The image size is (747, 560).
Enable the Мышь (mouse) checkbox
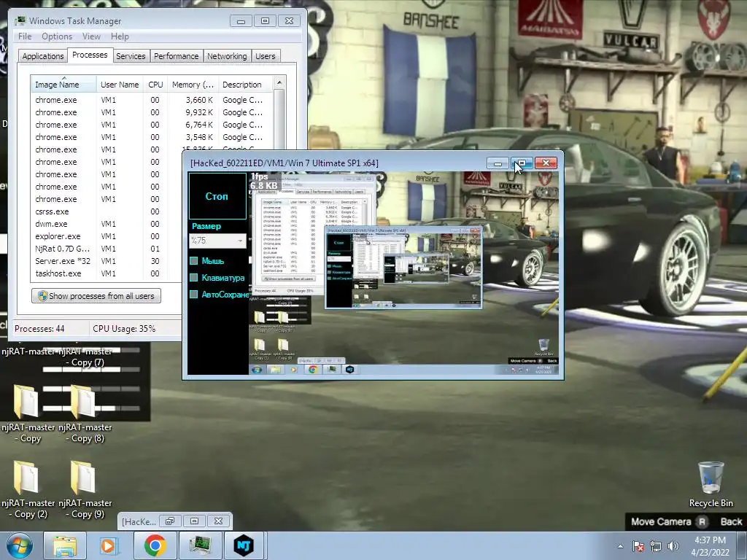pos(193,260)
